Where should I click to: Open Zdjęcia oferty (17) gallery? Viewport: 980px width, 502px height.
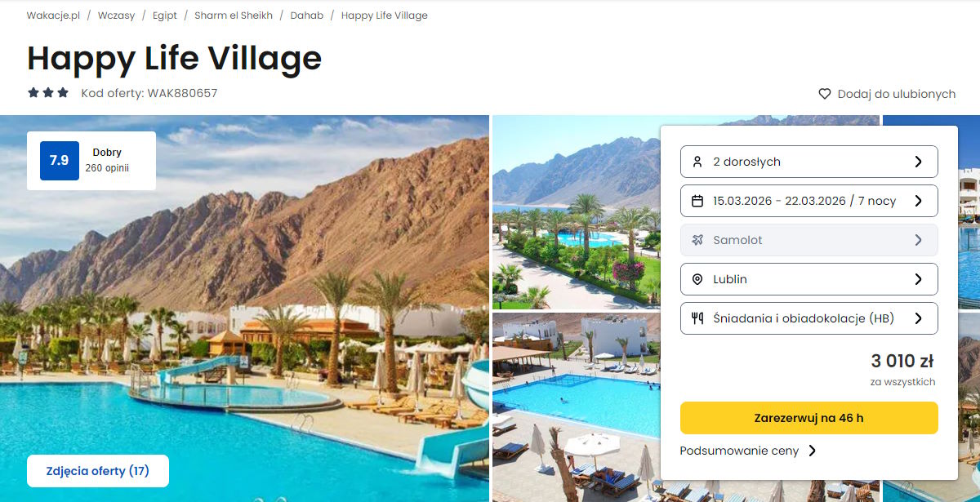click(98, 471)
